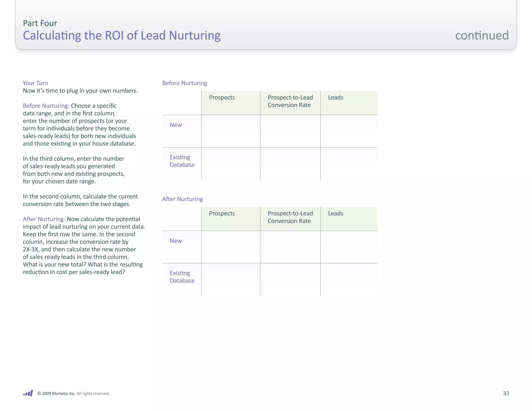The image size is (532, 411).
Task: Click the sentence 'Now it's time to plug in your own numbers.'
Action: pyautogui.click(x=80, y=91)
